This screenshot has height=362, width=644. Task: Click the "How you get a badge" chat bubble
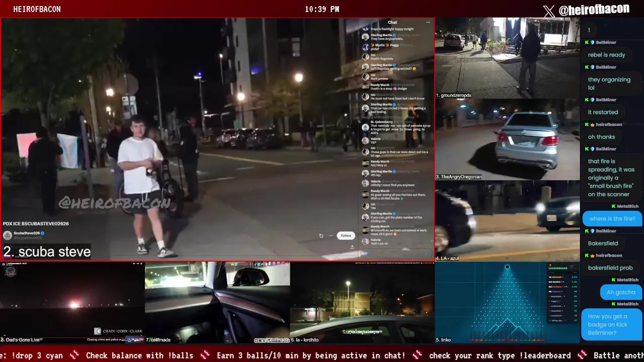click(611, 324)
